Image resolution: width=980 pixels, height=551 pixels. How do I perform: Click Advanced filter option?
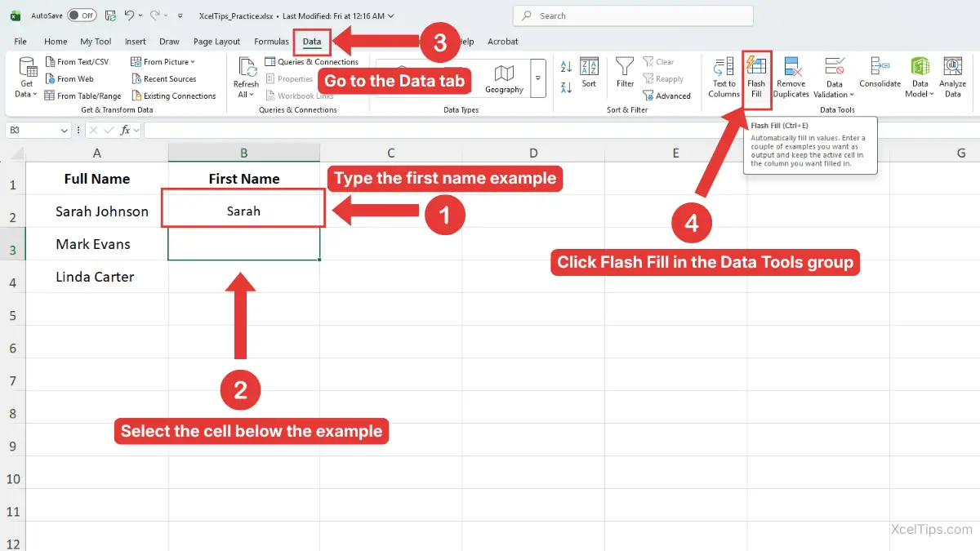point(666,96)
